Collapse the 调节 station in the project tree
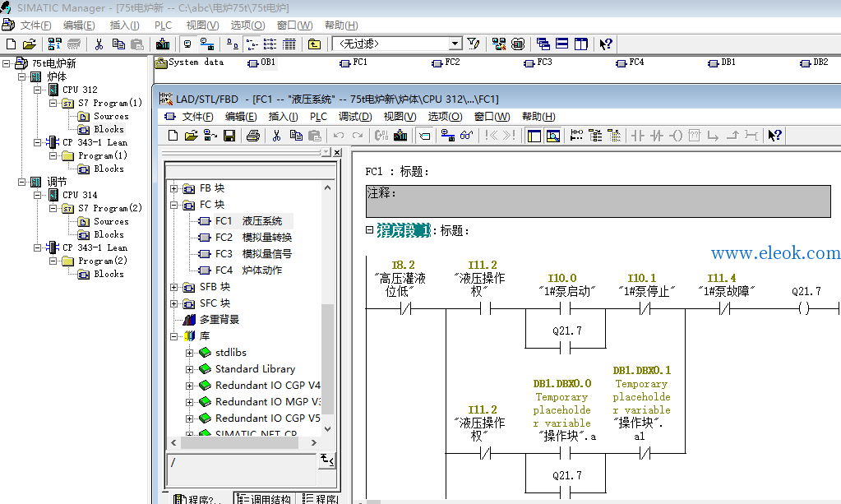Screen dimensions: 841x504 pyautogui.click(x=22, y=182)
